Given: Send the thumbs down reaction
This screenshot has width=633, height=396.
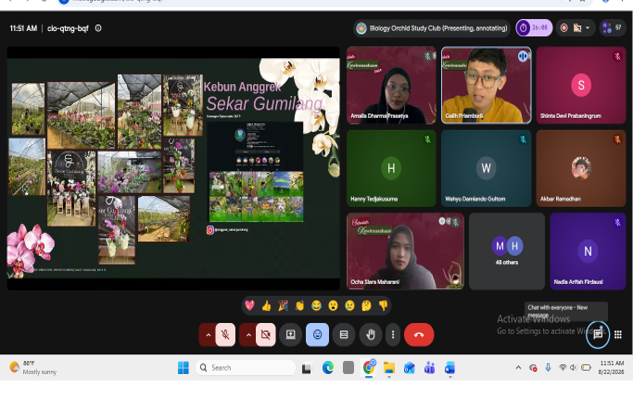Looking at the screenshot, I should pos(383,306).
